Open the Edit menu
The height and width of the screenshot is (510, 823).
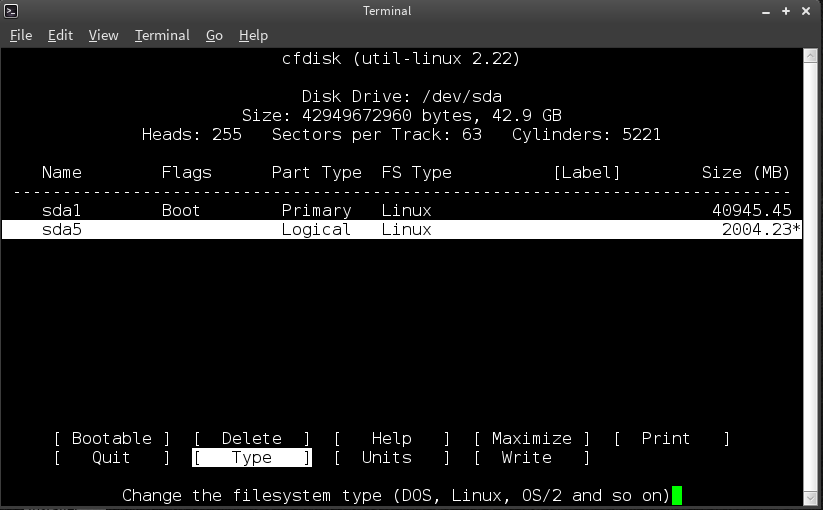click(x=60, y=35)
